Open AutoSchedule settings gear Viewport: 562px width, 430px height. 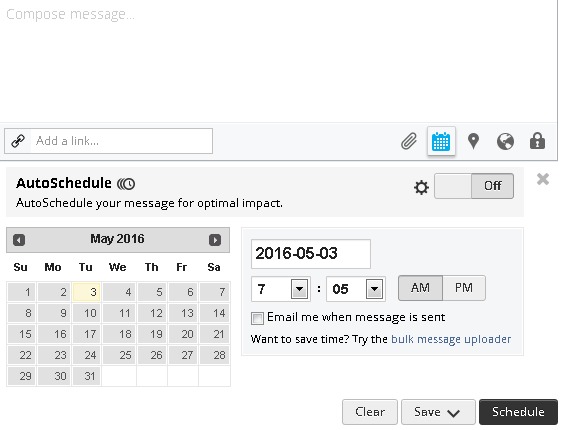(x=421, y=187)
